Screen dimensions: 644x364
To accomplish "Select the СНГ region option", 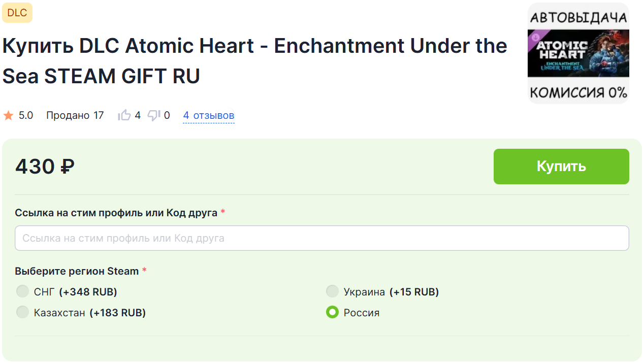I will tap(22, 291).
